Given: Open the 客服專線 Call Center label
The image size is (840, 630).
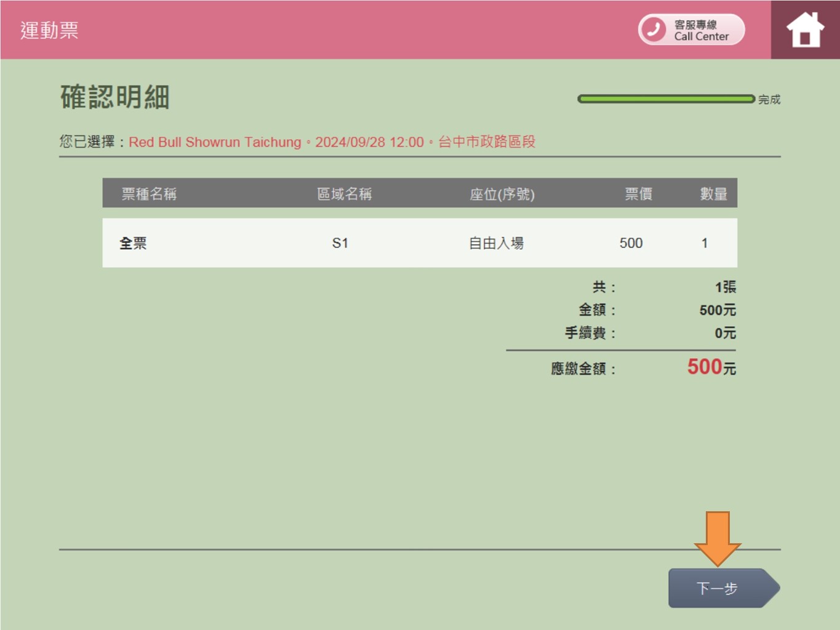Looking at the screenshot, I should coord(701,30).
